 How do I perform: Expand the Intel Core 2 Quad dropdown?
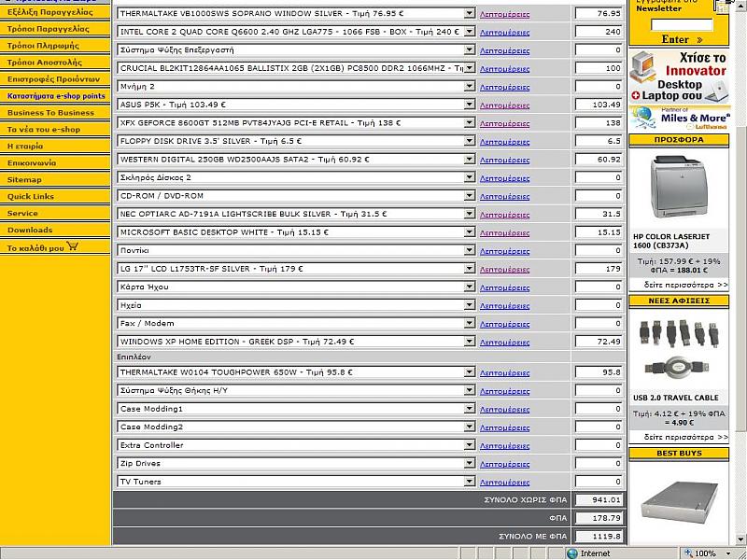coord(470,32)
